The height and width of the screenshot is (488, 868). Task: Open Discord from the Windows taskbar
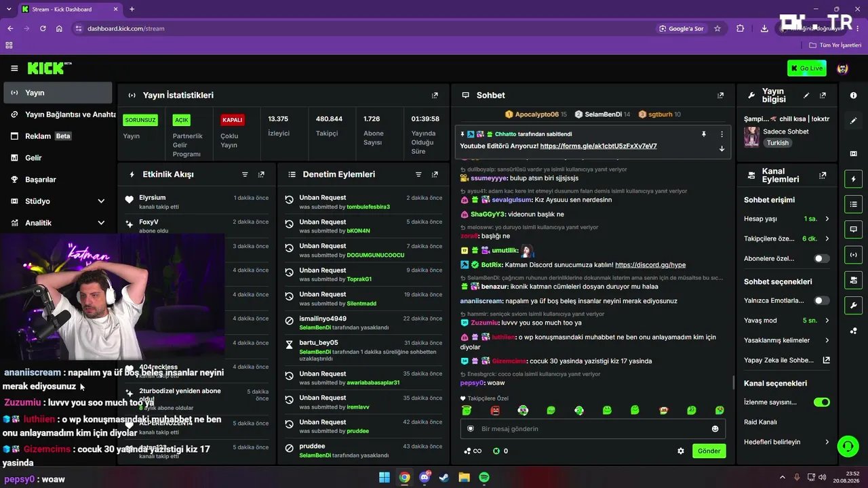point(425,477)
